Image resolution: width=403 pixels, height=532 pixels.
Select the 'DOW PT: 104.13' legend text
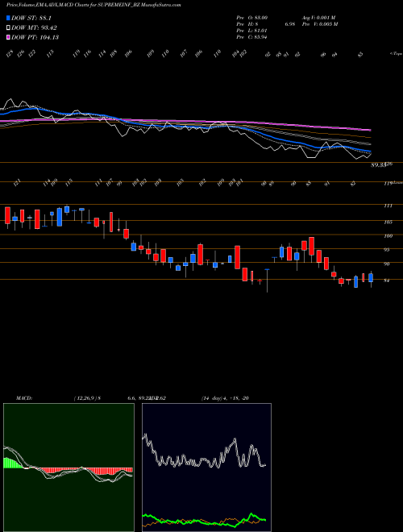(35, 37)
